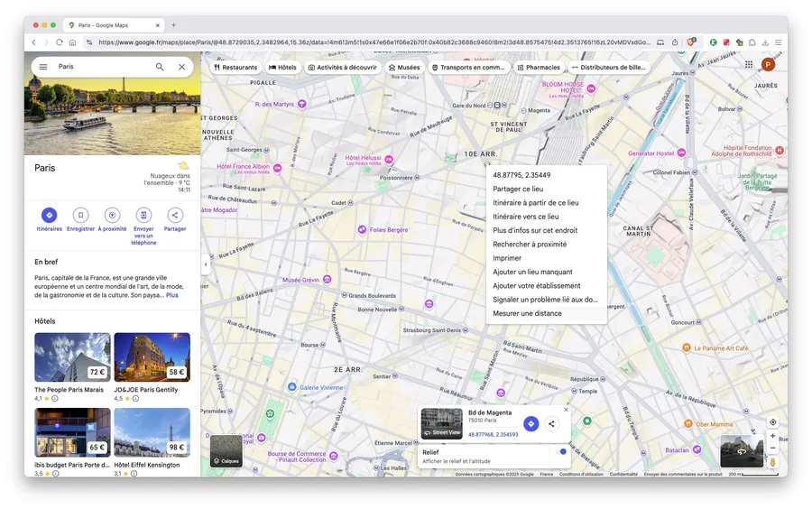
Task: Click the Itinéraires directions icon
Action: pos(50,215)
